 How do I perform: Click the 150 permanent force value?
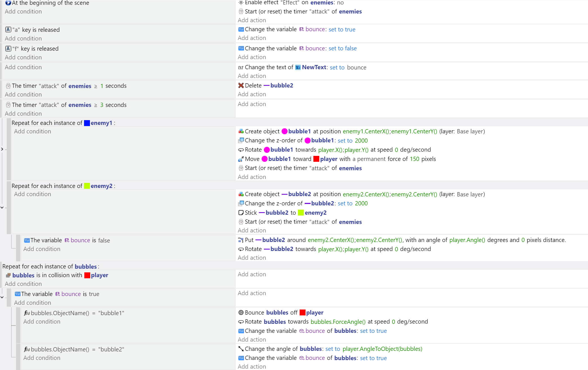415,159
